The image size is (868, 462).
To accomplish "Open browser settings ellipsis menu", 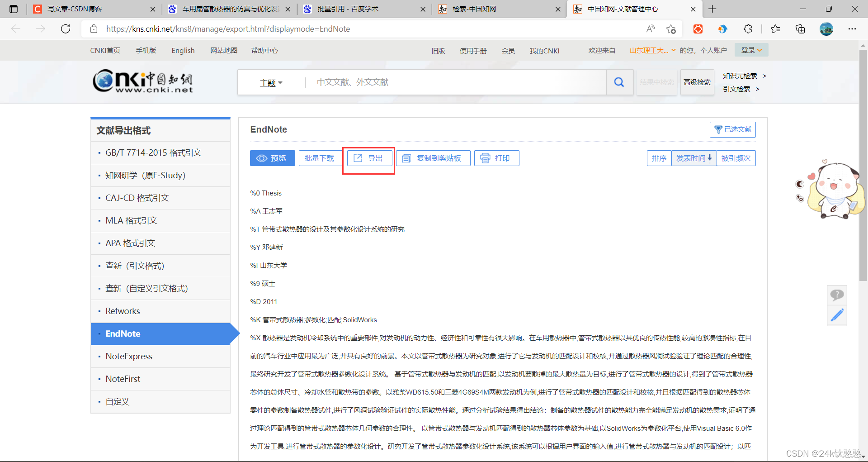I will pyautogui.click(x=852, y=29).
